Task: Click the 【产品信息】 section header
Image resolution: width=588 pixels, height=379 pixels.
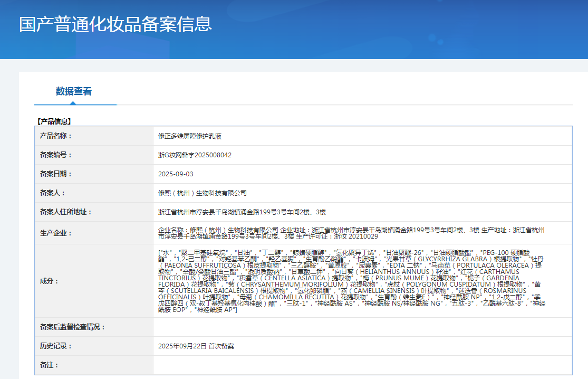Action: pos(53,121)
